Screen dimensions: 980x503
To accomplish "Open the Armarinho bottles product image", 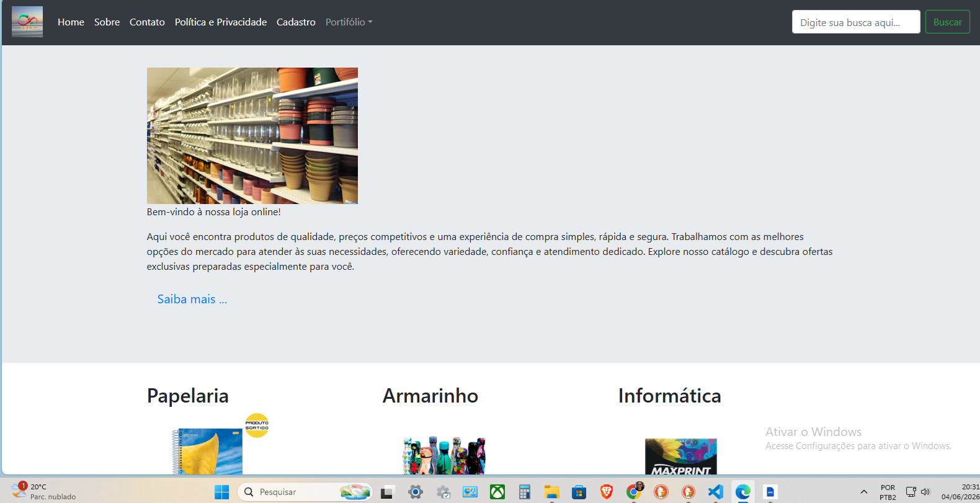I will coord(444,456).
